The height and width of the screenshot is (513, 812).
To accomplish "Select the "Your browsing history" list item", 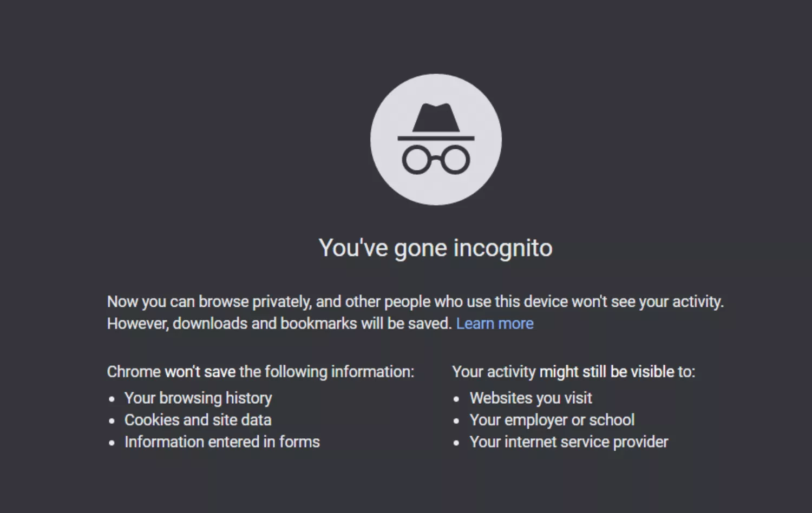I will pyautogui.click(x=198, y=398).
